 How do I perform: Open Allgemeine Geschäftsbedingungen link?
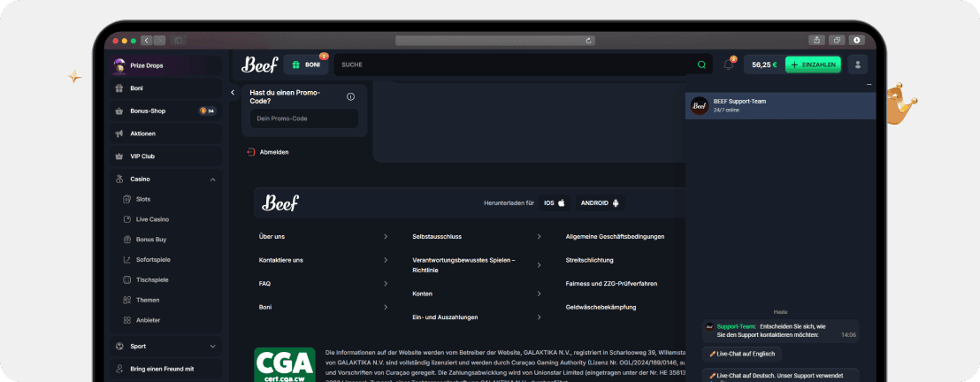pos(615,237)
